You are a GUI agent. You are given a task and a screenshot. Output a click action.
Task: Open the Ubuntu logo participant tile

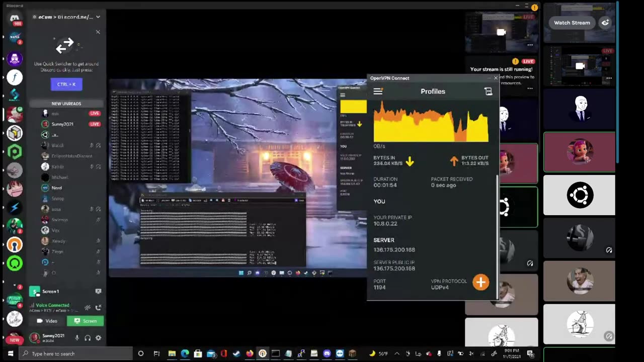(x=579, y=195)
